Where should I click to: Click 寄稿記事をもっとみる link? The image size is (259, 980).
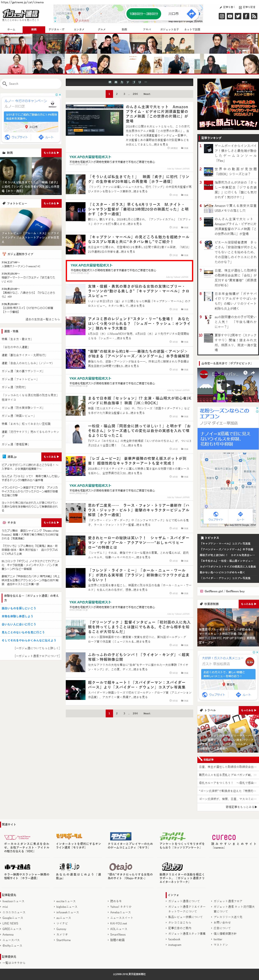[x=242, y=807]
